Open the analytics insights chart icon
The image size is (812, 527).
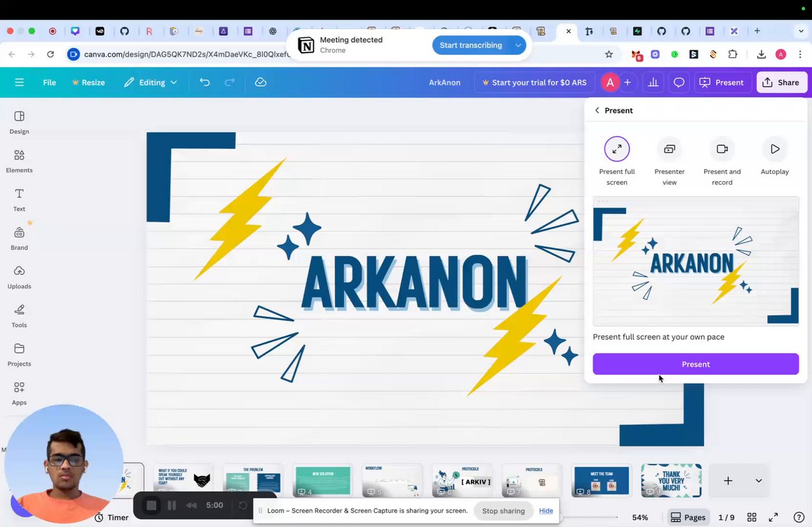tap(653, 83)
